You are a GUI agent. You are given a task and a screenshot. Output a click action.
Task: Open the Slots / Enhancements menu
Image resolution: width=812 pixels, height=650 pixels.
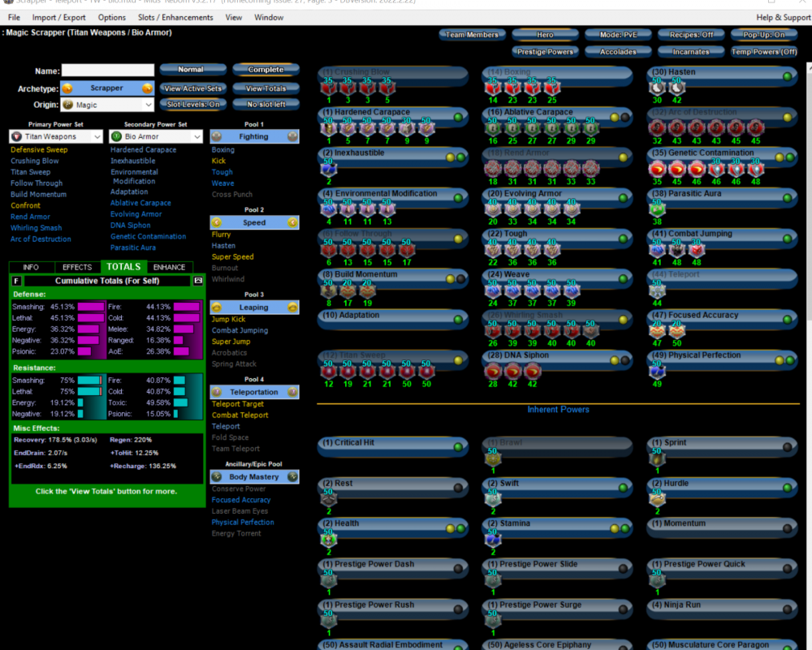click(175, 17)
